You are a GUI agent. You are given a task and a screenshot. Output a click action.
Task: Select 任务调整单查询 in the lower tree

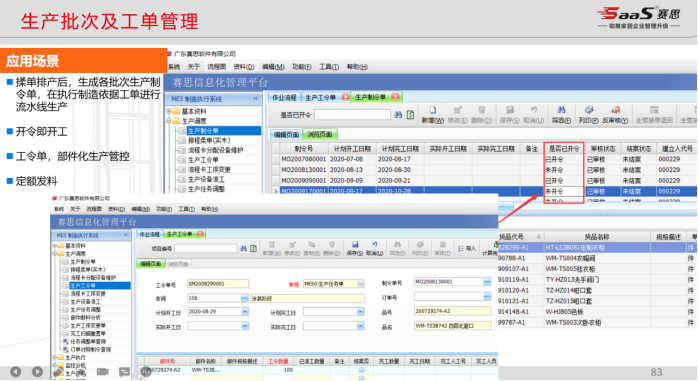(88, 341)
